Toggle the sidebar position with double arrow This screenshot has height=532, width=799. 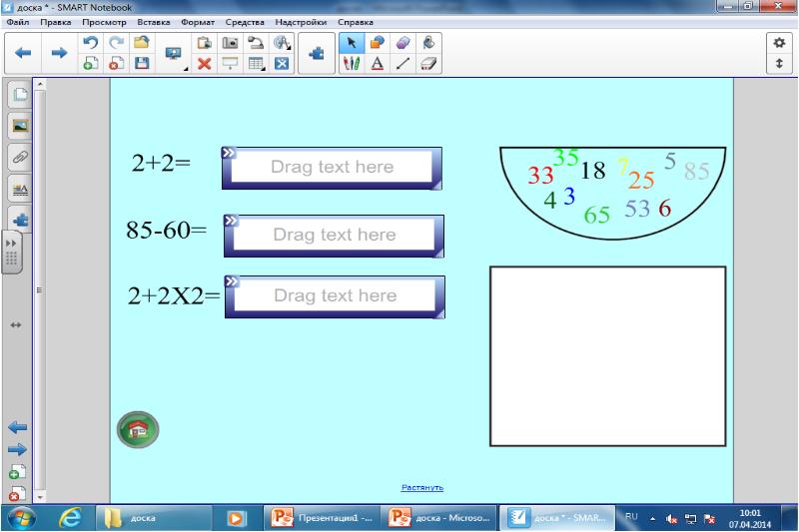point(15,325)
